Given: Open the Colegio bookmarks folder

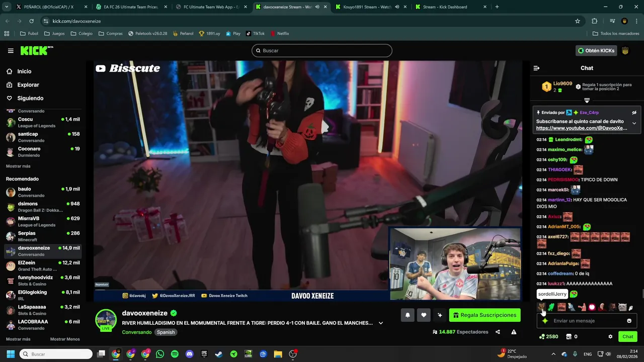Looking at the screenshot, I should [x=82, y=34].
